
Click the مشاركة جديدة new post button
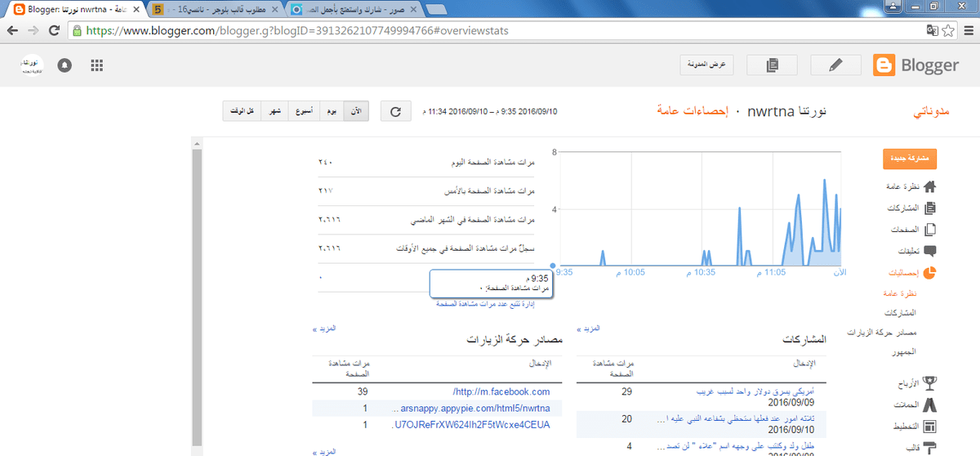tap(910, 159)
